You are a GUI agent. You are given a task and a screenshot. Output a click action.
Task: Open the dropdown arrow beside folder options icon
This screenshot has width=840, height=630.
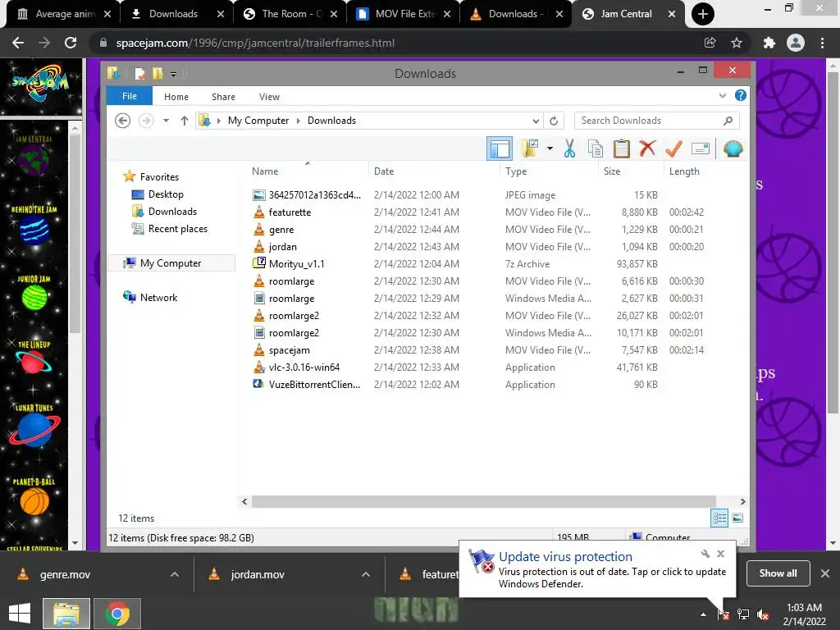(550, 148)
